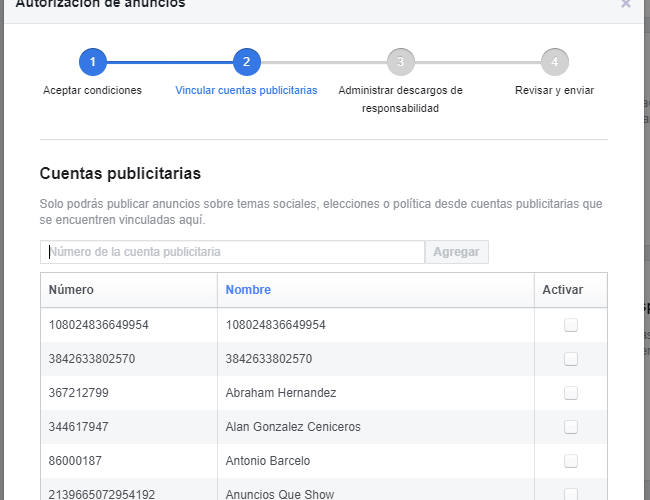Activate checkbox for account 3842633802570
Screen dimensions: 650x500
pyautogui.click(x=571, y=359)
